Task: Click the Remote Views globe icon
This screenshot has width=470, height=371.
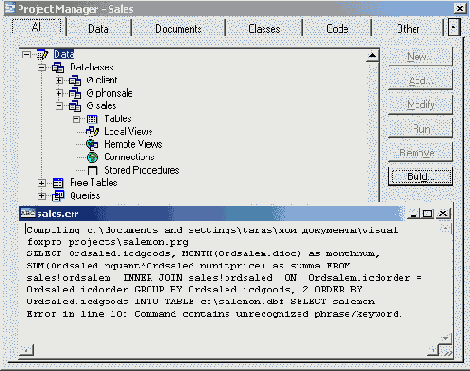Action: 92,144
